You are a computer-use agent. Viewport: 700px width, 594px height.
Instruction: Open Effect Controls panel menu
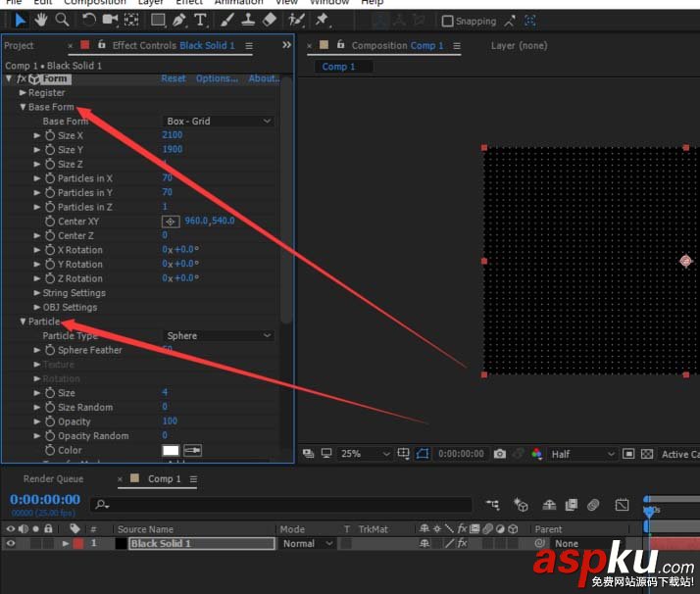(249, 45)
